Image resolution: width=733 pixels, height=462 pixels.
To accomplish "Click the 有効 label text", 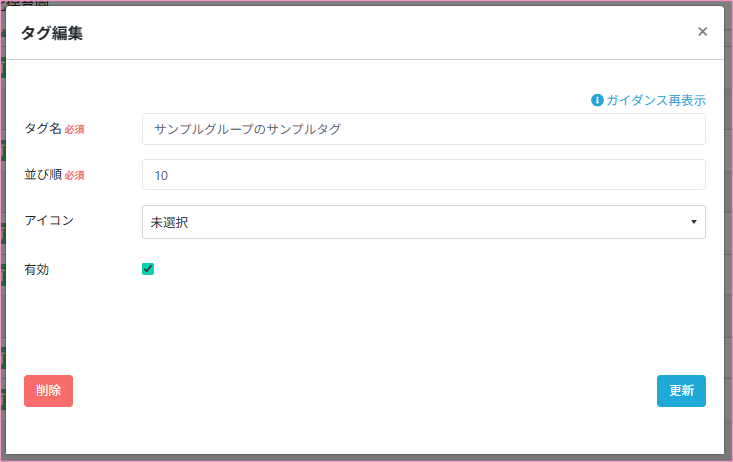I will tap(37, 269).
